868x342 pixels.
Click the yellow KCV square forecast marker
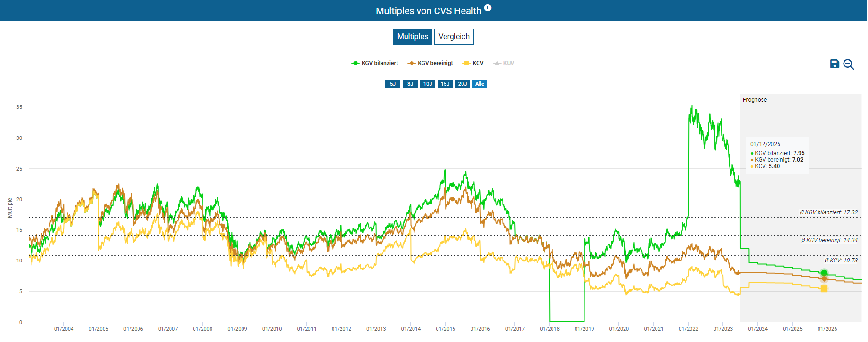coord(824,288)
